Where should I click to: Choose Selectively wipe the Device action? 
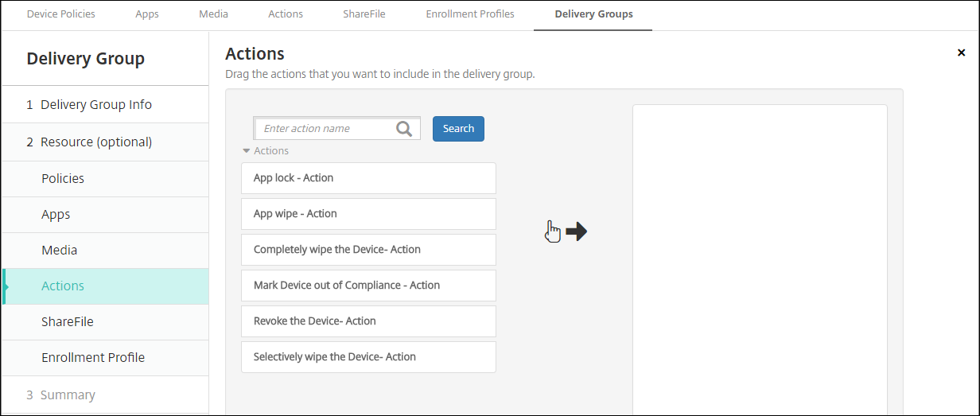(x=368, y=357)
